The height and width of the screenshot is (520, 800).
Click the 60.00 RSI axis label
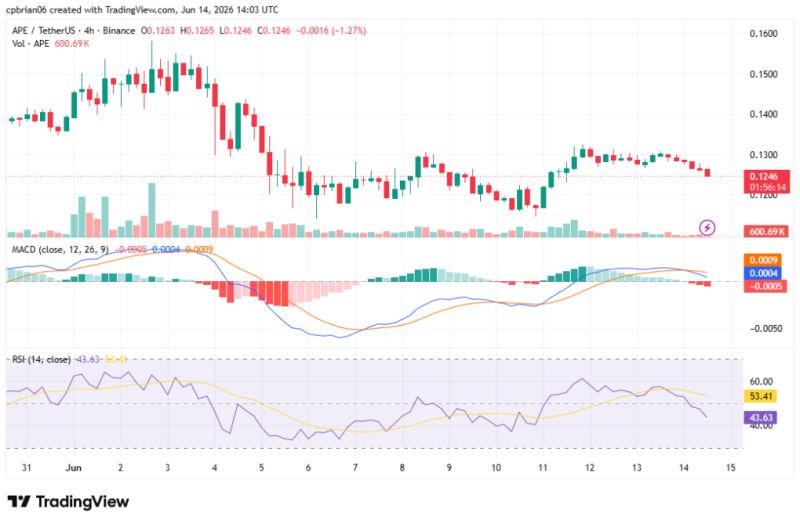point(761,381)
